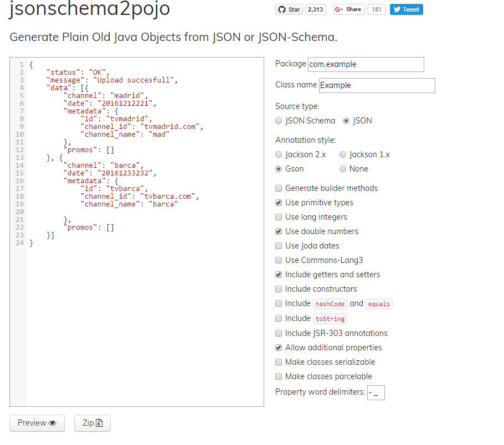The height and width of the screenshot is (445, 504).
Task: Click the Twitter Tweet button
Action: pyautogui.click(x=406, y=9)
